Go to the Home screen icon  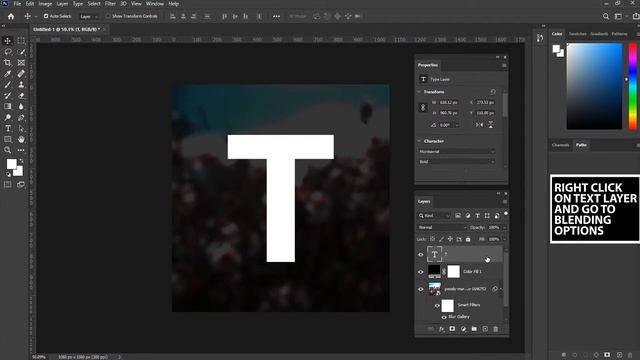pos(11,16)
